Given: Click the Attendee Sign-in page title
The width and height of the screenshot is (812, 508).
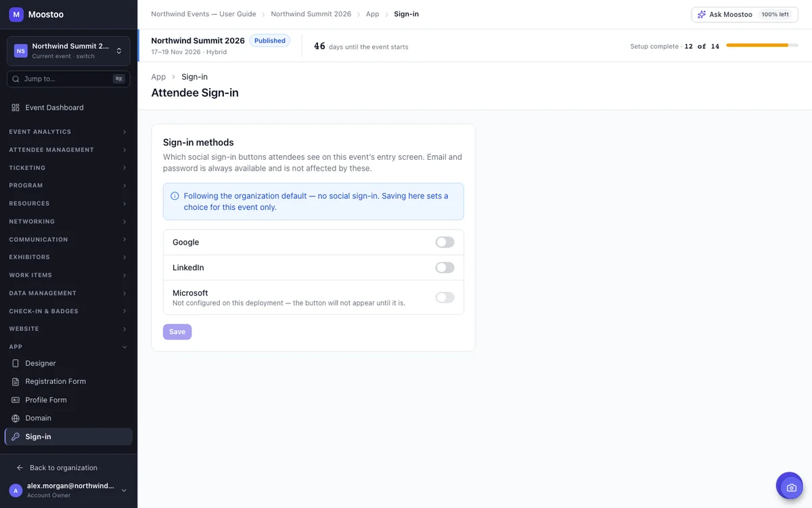Looking at the screenshot, I should pos(195,93).
